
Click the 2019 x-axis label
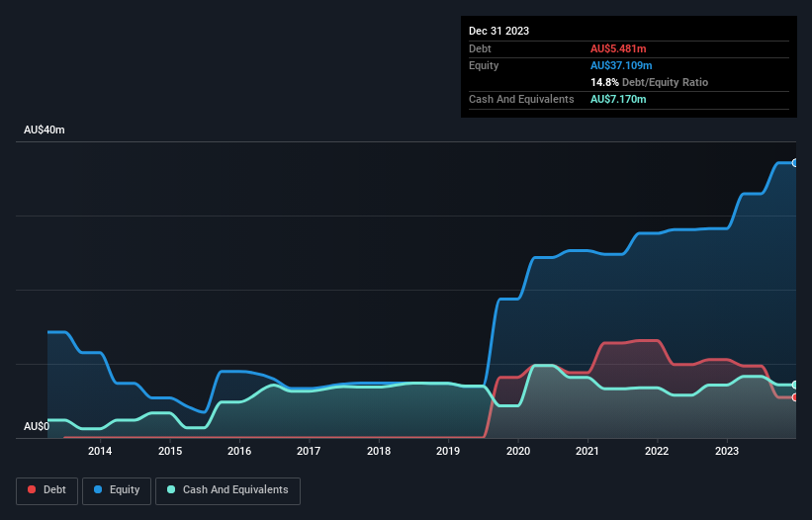(x=448, y=451)
